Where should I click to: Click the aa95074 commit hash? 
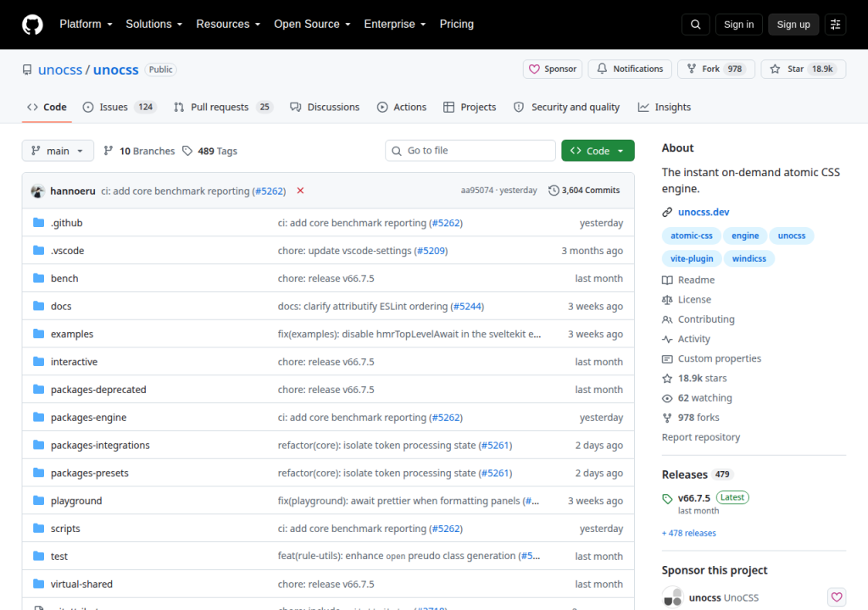pyautogui.click(x=476, y=191)
